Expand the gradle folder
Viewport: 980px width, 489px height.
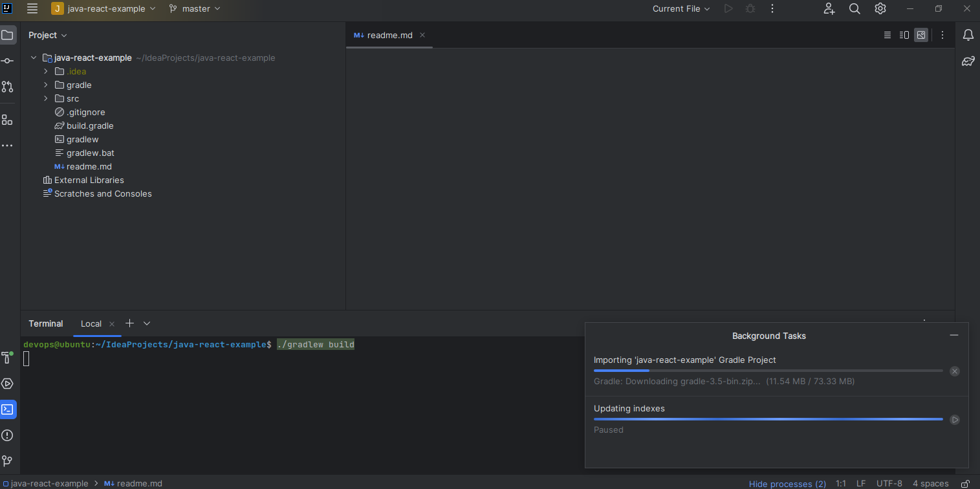[x=46, y=85]
